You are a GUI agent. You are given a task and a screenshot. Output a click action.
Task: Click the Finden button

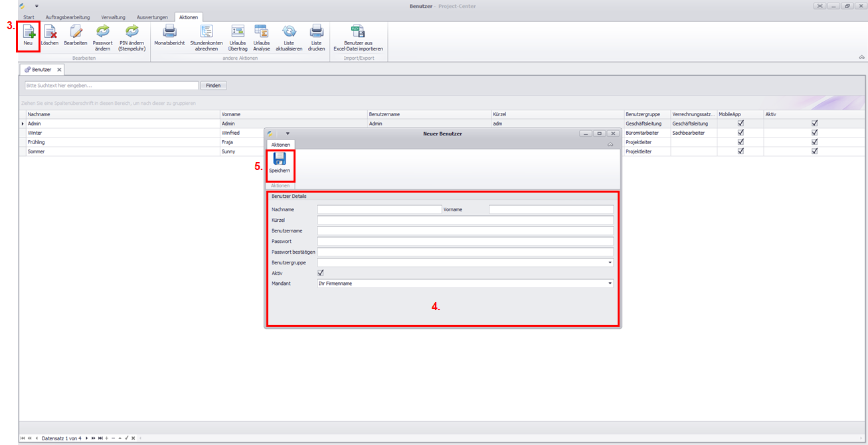coord(213,86)
